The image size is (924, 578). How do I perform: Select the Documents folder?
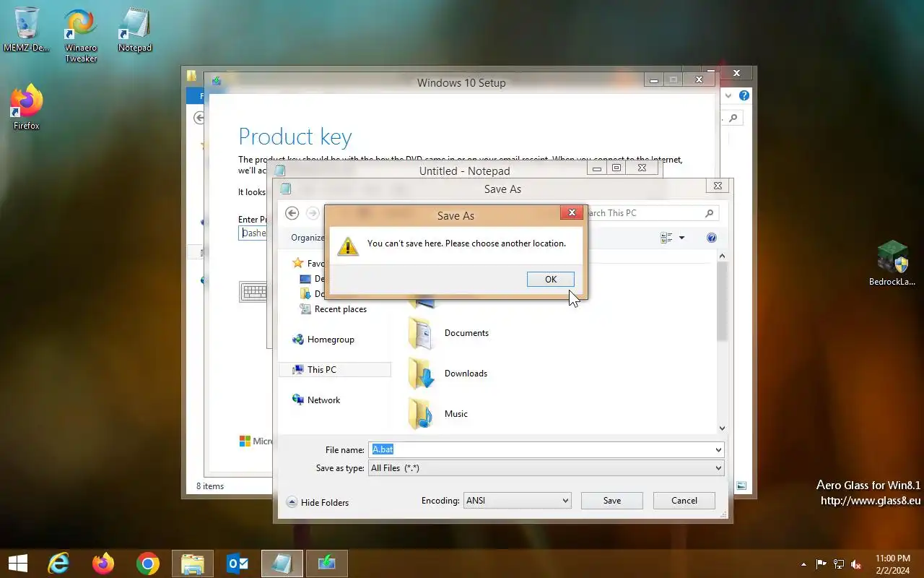tap(449, 333)
